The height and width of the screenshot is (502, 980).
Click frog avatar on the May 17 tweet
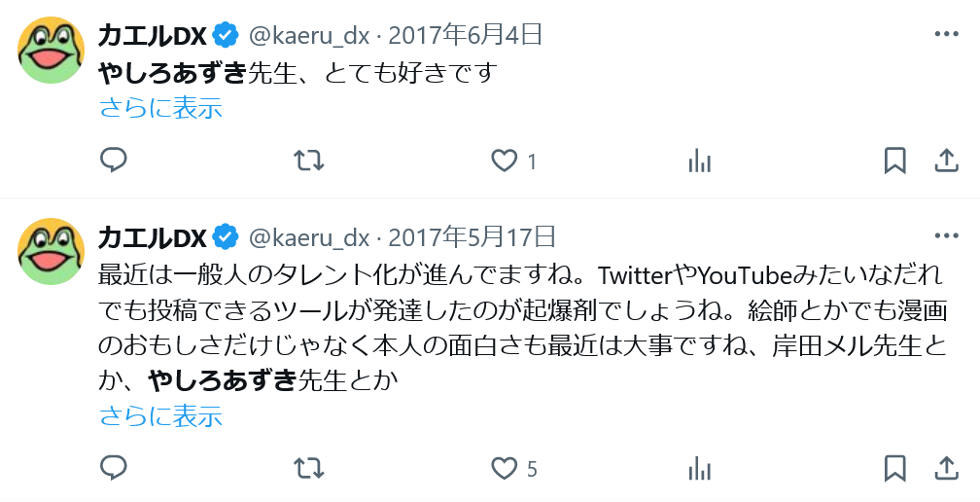[52, 251]
